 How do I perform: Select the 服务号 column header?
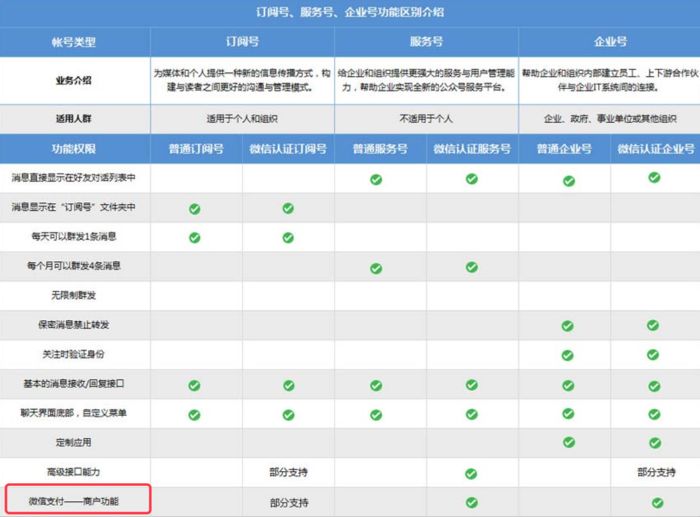click(x=427, y=42)
